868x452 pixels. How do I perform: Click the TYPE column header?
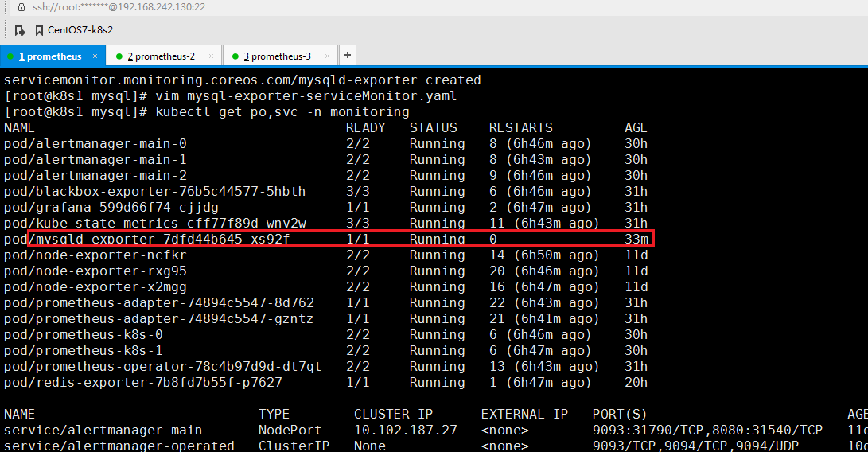pyautogui.click(x=274, y=415)
